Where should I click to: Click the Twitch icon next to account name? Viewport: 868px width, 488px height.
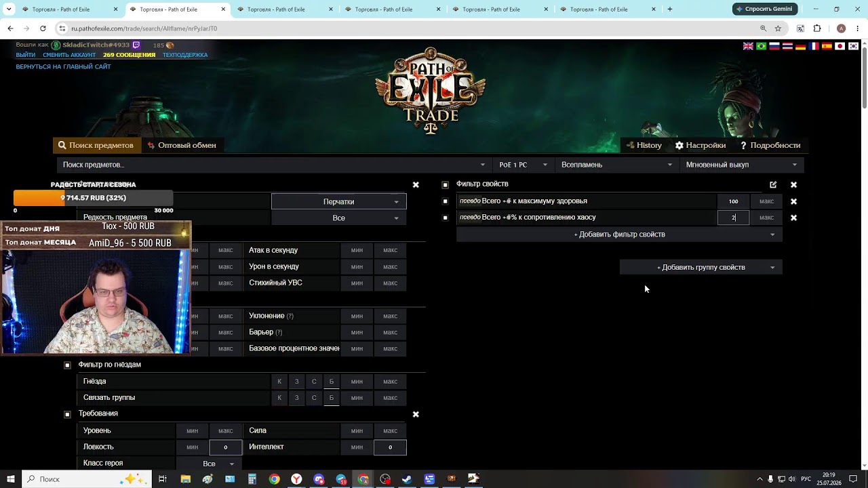click(x=136, y=45)
